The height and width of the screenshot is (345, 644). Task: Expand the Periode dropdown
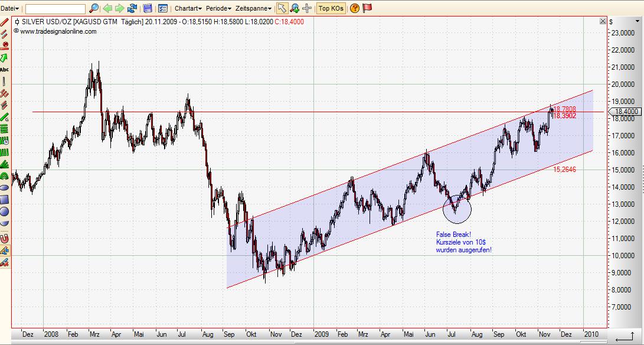click(x=218, y=8)
